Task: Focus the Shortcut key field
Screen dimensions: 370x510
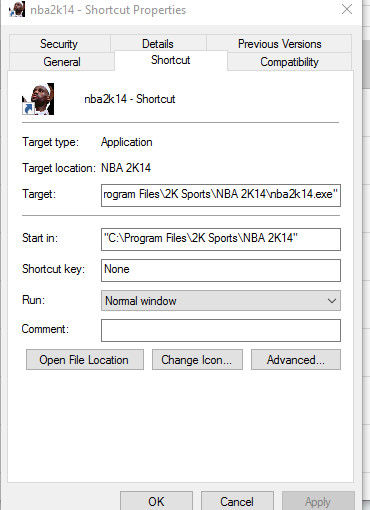Action: tap(221, 270)
